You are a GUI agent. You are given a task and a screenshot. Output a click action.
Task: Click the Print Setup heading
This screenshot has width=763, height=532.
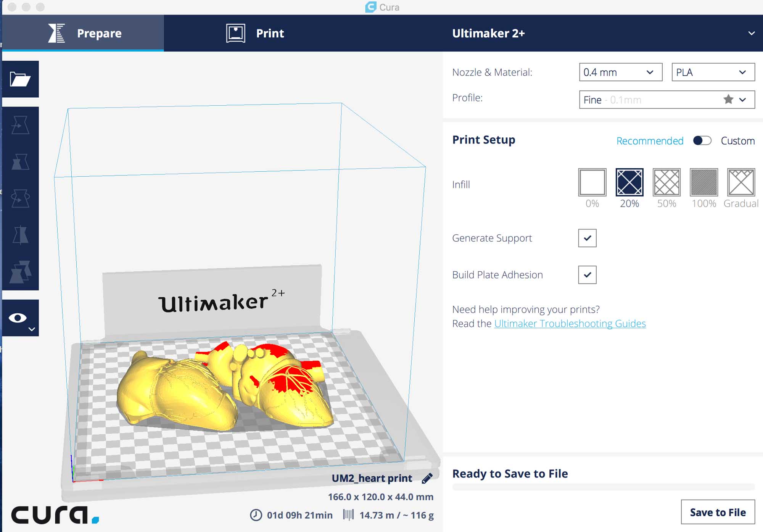click(484, 140)
